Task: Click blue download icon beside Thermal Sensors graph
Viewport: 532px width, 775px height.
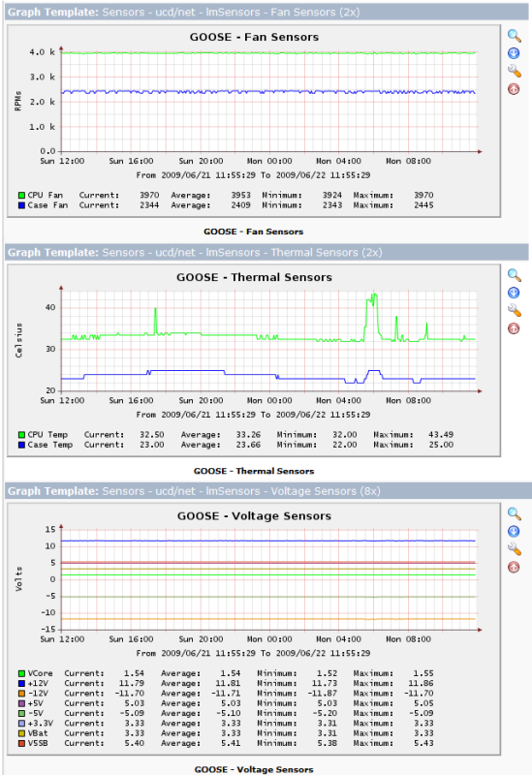Action: point(514,293)
